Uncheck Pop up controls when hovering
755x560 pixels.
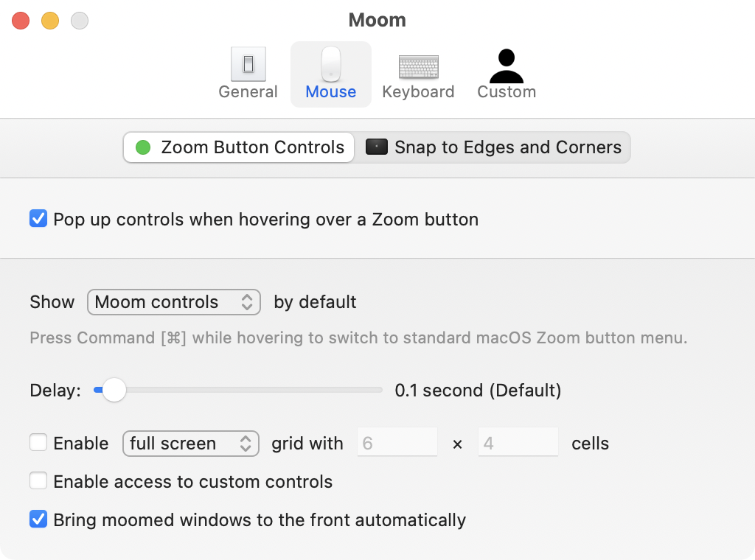[x=38, y=219]
